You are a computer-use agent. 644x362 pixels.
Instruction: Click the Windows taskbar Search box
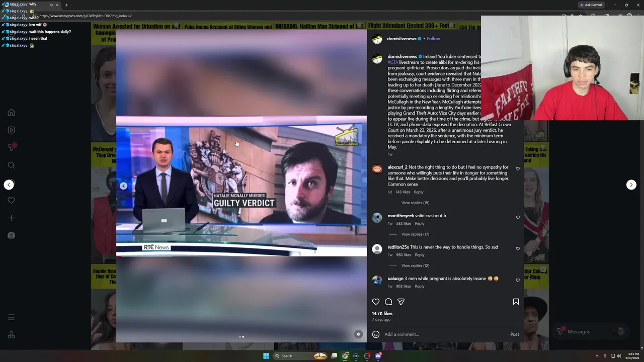click(300, 356)
